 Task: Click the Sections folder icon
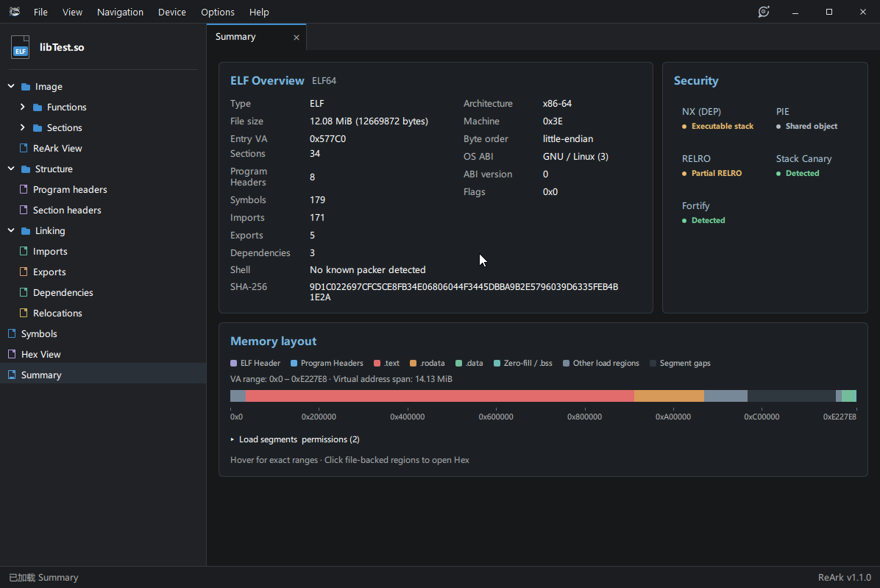38,128
